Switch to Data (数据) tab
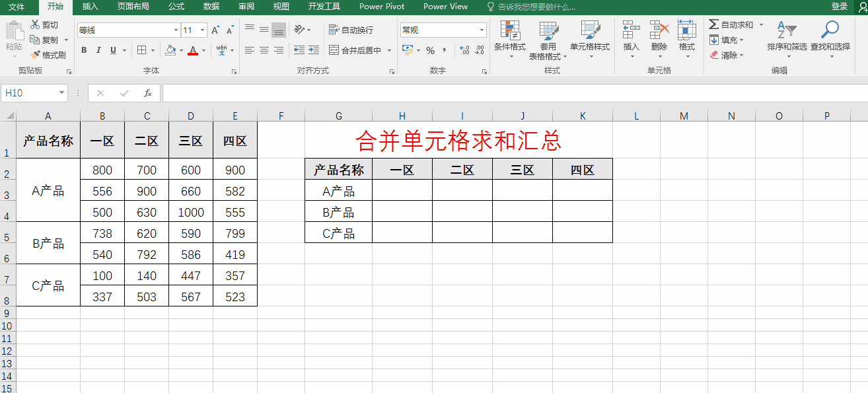The image size is (868, 393). pos(211,7)
